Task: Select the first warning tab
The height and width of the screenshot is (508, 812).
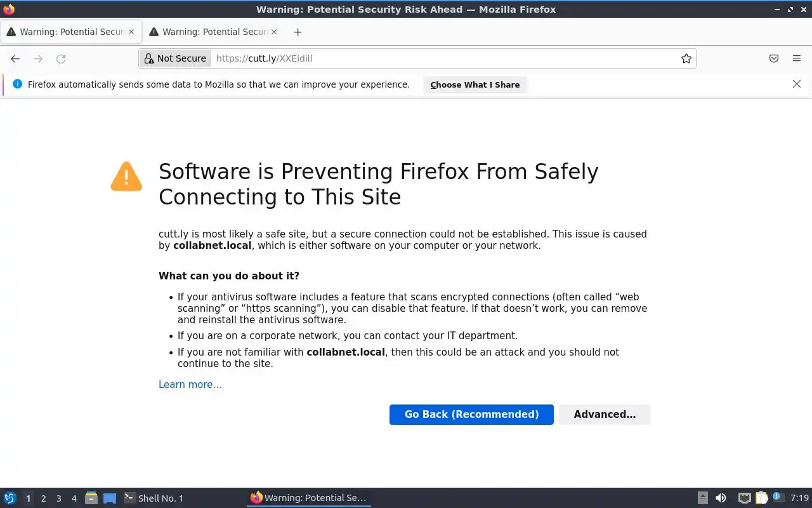Action: click(x=67, y=32)
